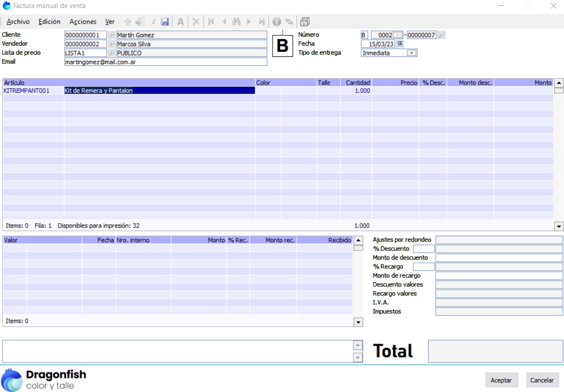
Task: Click the Email input field
Action: [x=165, y=62]
